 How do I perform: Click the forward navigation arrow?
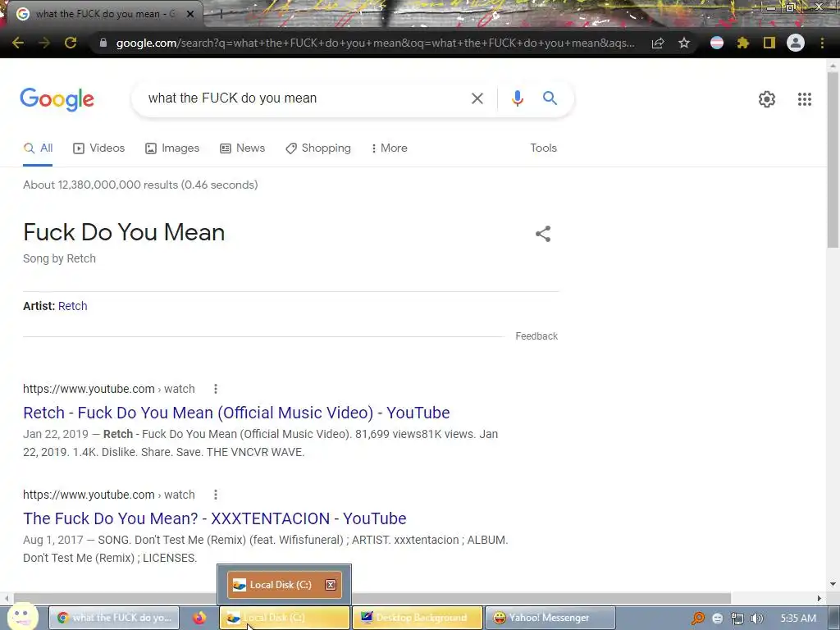pyautogui.click(x=44, y=43)
